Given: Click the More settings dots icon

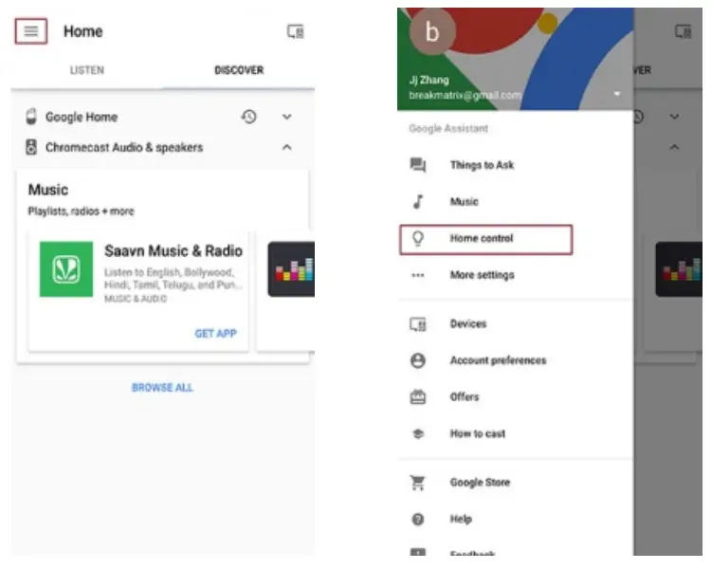Looking at the screenshot, I should [x=418, y=275].
